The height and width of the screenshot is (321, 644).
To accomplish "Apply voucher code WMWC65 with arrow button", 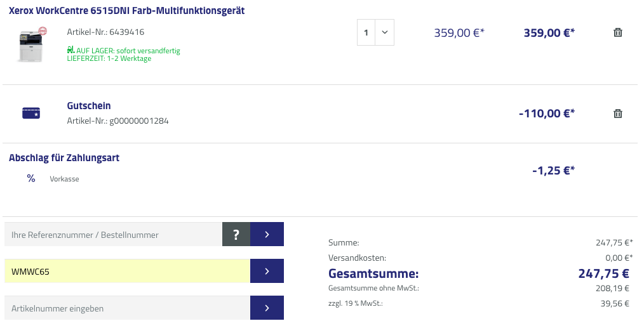I will (x=267, y=272).
